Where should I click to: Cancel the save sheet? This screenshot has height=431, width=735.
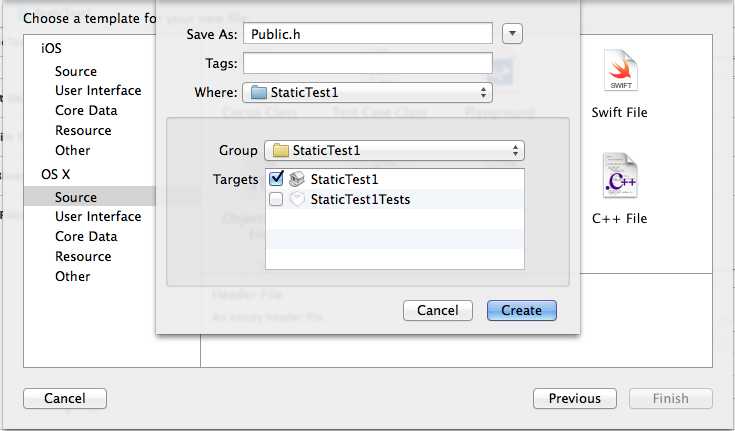tap(438, 310)
